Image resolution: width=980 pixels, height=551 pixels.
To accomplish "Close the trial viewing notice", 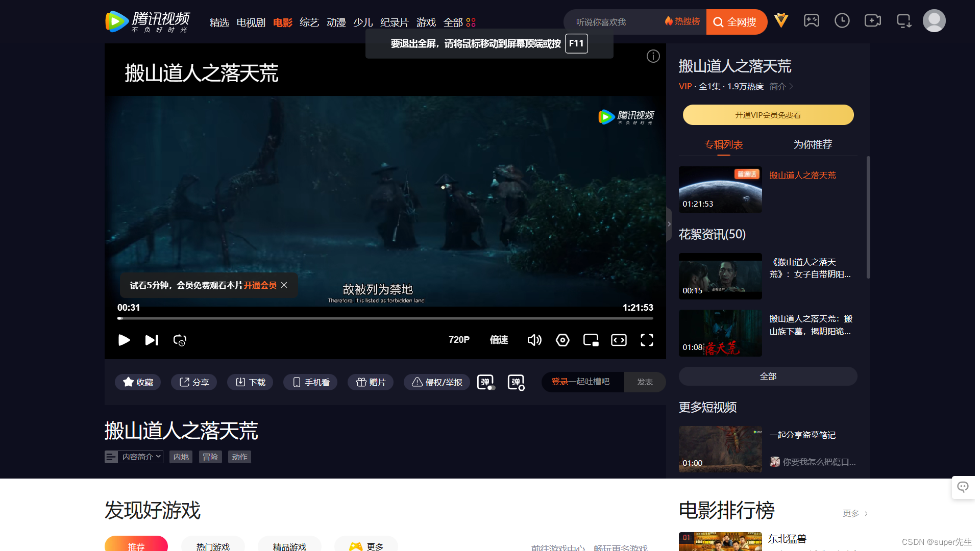I will click(x=284, y=285).
